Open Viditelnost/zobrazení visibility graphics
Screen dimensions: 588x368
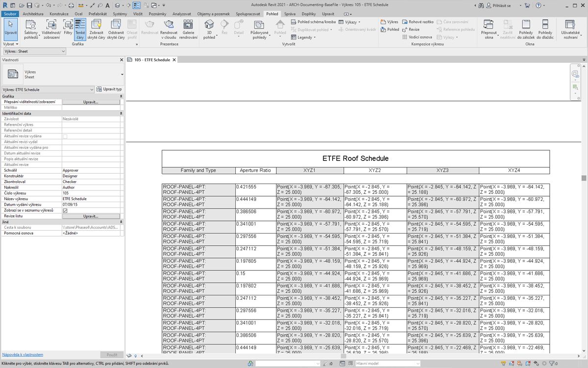pos(51,29)
